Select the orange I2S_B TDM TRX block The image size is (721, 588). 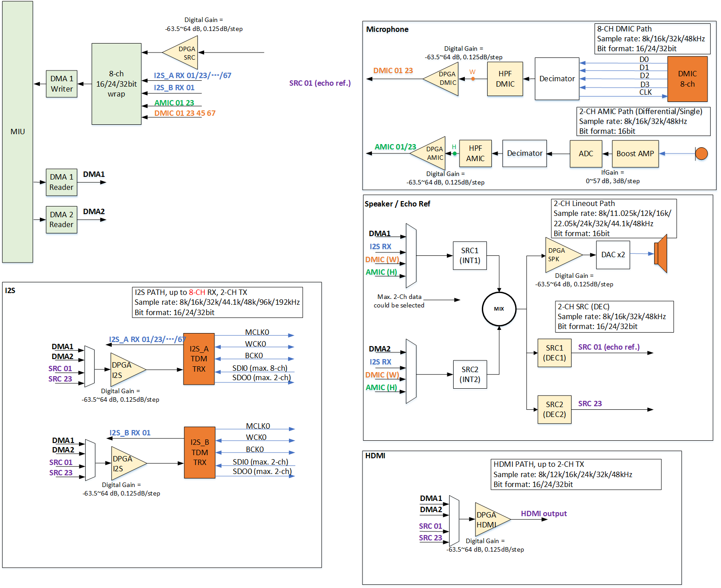[200, 452]
